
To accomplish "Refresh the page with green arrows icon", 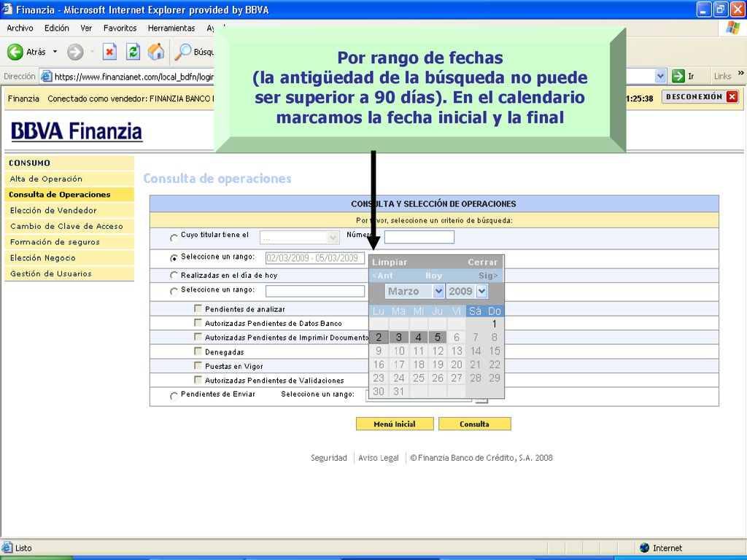I will pyautogui.click(x=133, y=52).
